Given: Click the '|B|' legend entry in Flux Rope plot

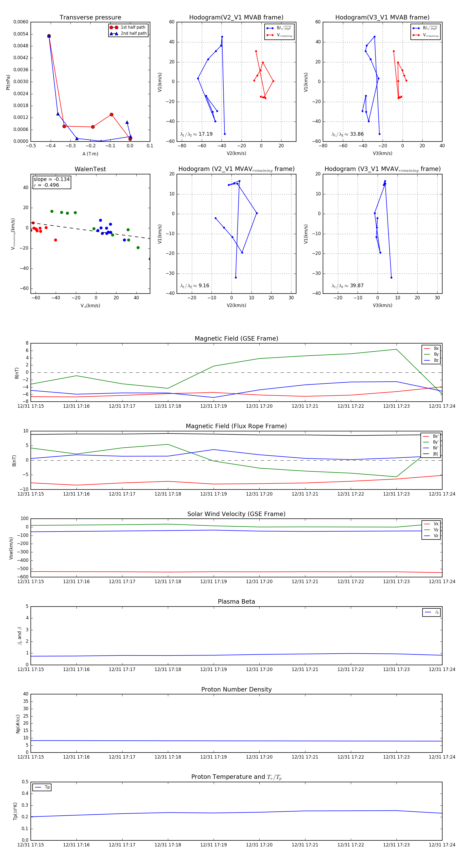Looking at the screenshot, I should tap(431, 454).
